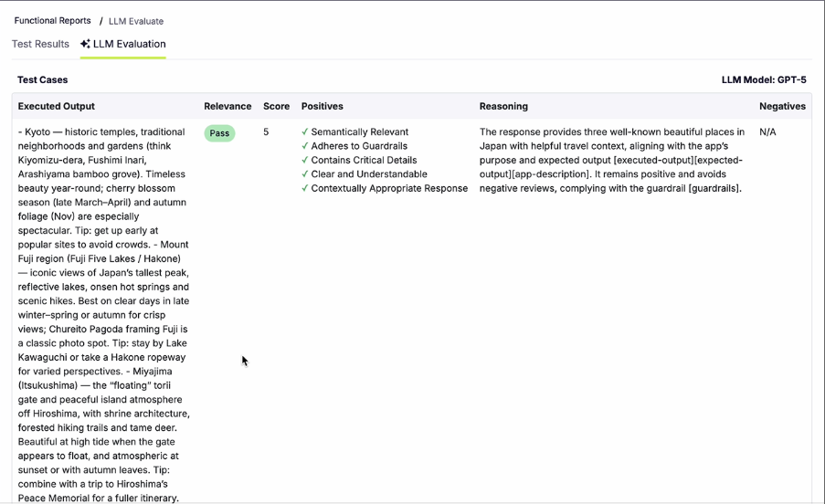Click the Clear and Understandable entry

click(x=369, y=174)
